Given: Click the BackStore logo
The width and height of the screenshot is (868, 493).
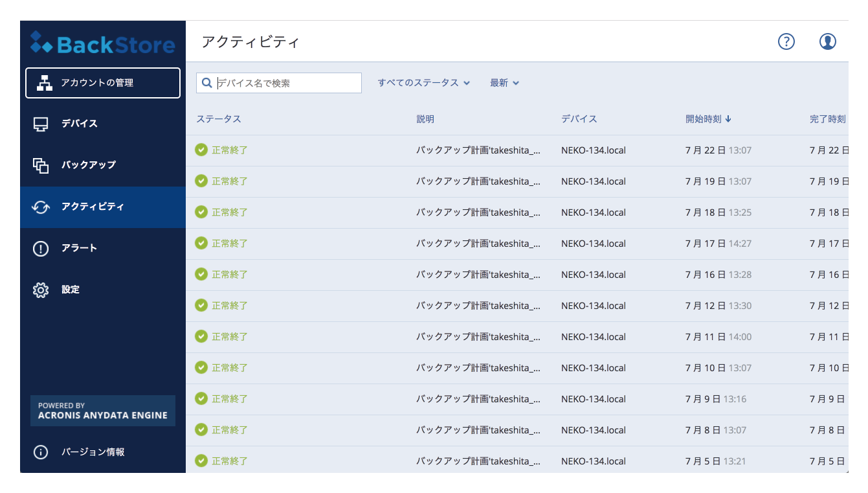Looking at the screenshot, I should 103,44.
